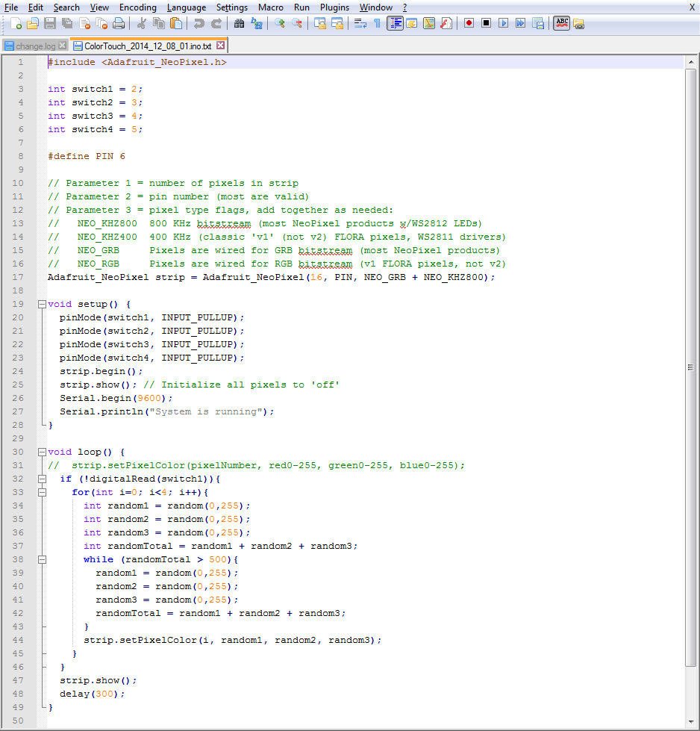Open the Run menu

[x=301, y=7]
